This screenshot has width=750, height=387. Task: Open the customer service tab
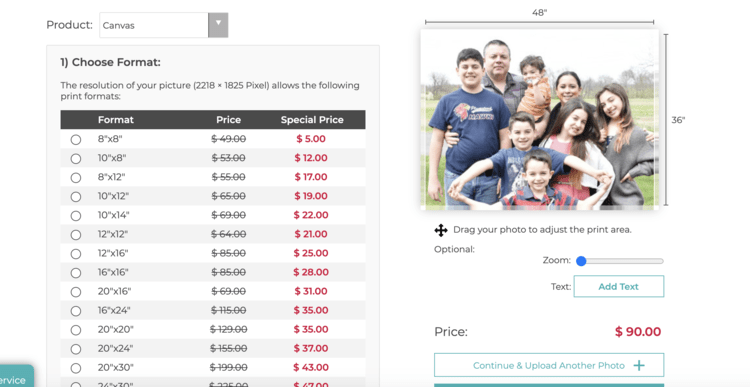point(14,377)
